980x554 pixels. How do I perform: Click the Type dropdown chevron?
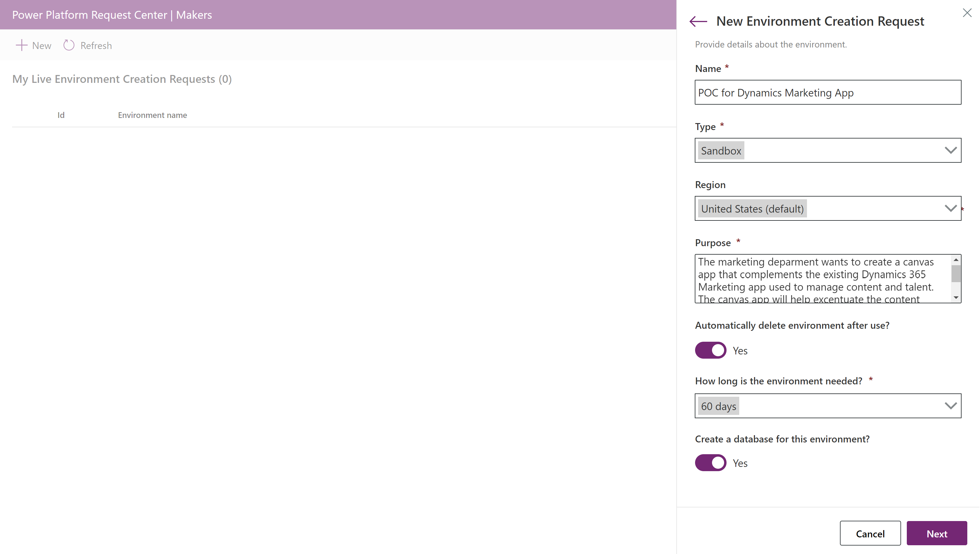[950, 150]
